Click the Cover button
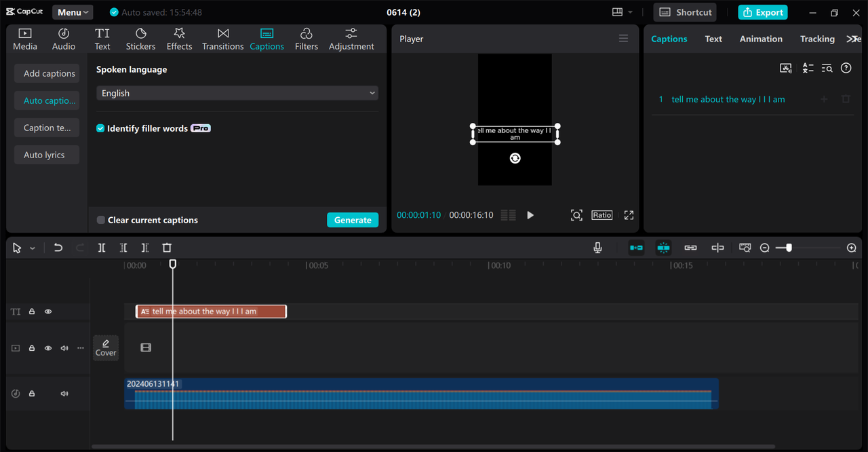This screenshot has width=868, height=452. click(x=106, y=347)
